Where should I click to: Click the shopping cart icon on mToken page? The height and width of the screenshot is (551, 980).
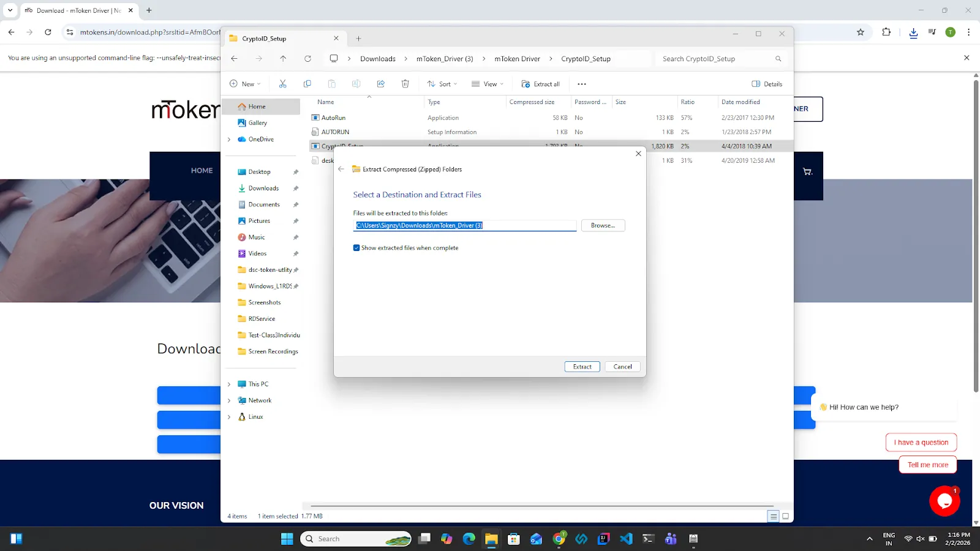click(807, 172)
